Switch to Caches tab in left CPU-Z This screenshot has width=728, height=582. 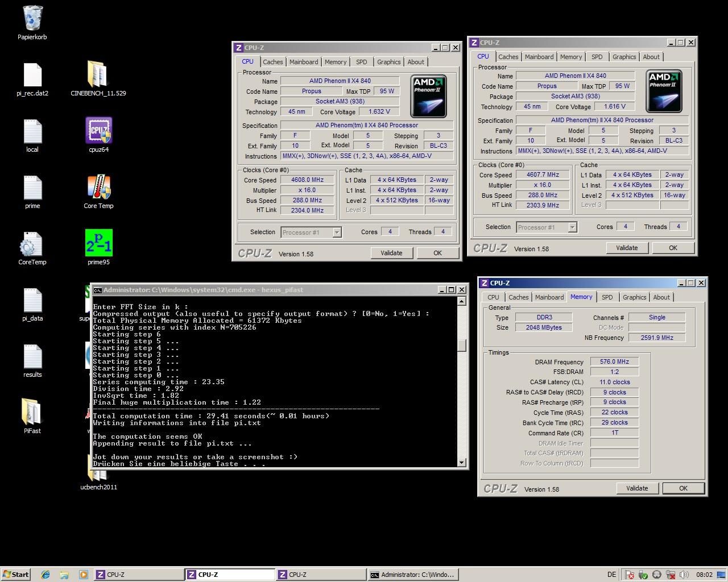click(272, 62)
